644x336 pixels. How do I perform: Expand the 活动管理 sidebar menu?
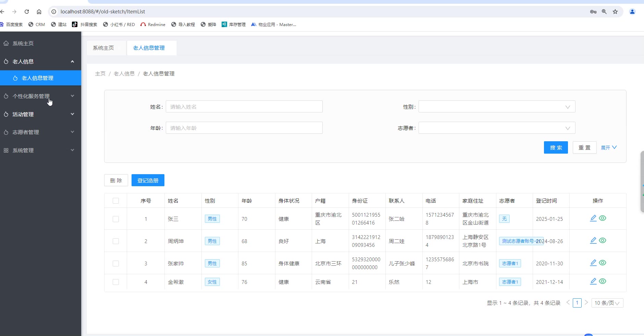coord(40,114)
